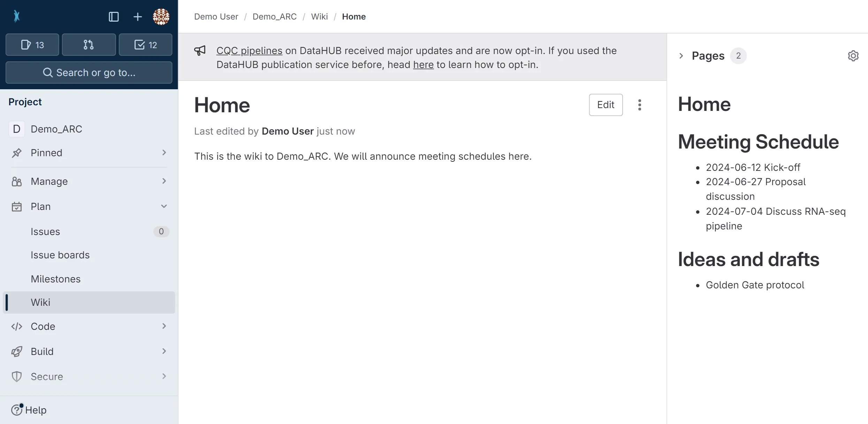Open the Help icon at bottom
This screenshot has width=868, height=424.
(17, 410)
